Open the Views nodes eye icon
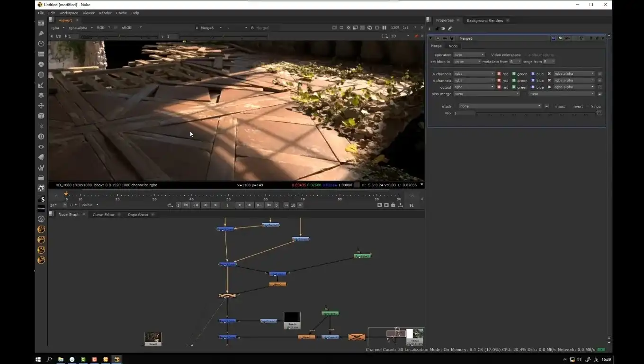Viewport: 644px width, 364px height. 41,147
